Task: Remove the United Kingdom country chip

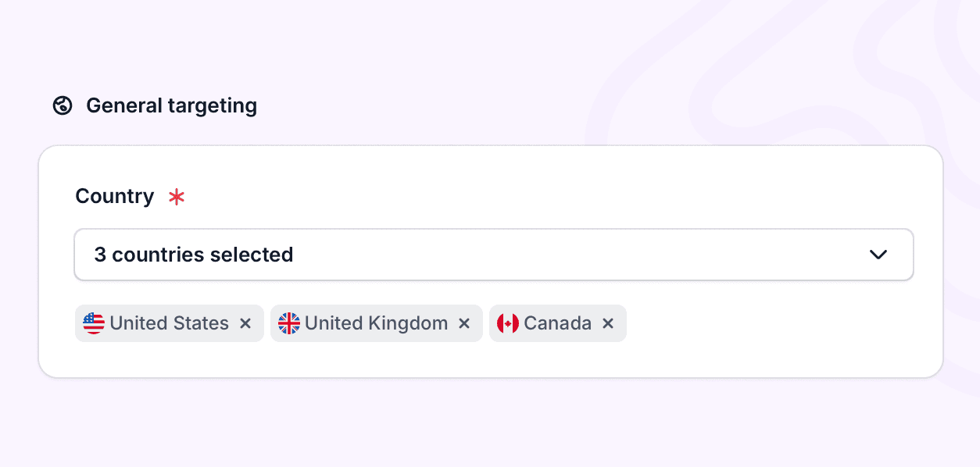Action: [x=464, y=323]
